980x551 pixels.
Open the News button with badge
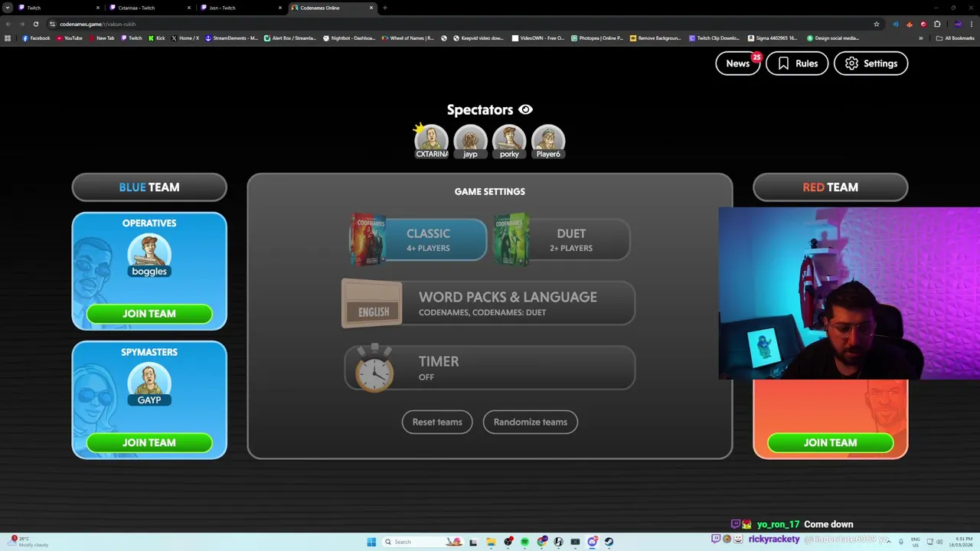pyautogui.click(x=738, y=64)
